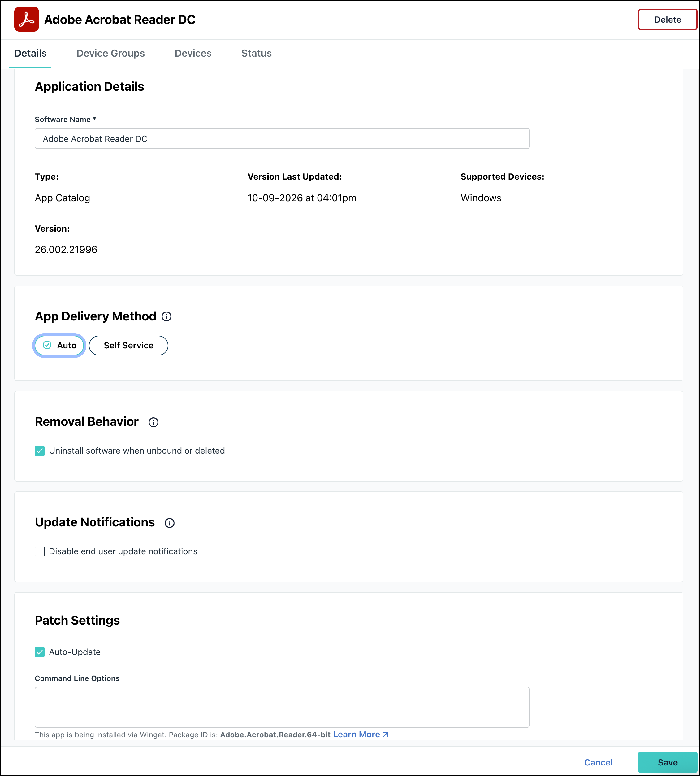This screenshot has height=776, width=700.
Task: Switch to the Details tab
Action: (30, 53)
